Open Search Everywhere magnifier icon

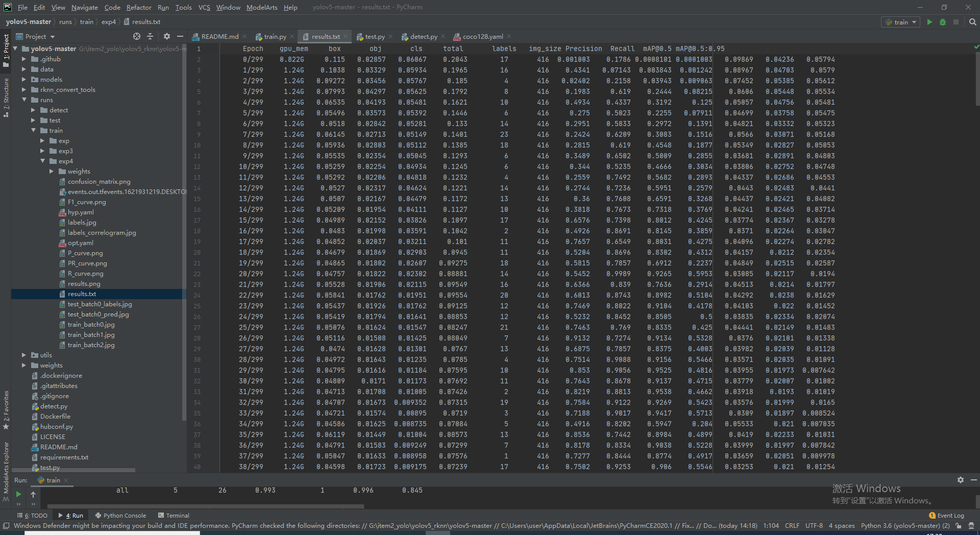pyautogui.click(x=972, y=22)
